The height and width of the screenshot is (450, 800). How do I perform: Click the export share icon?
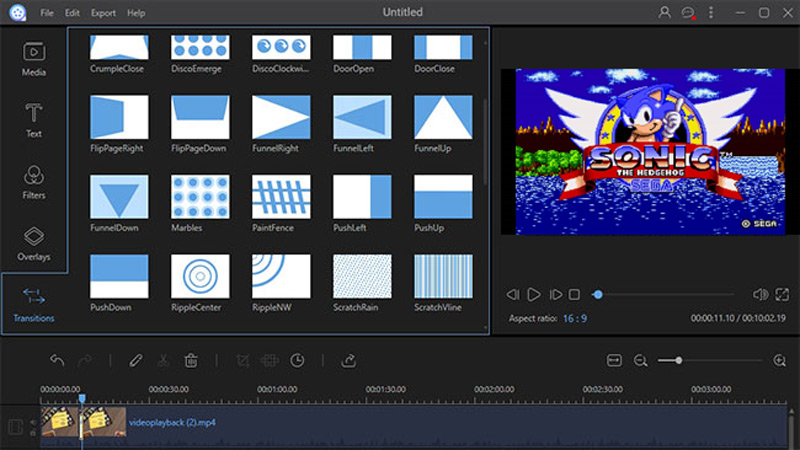[348, 361]
